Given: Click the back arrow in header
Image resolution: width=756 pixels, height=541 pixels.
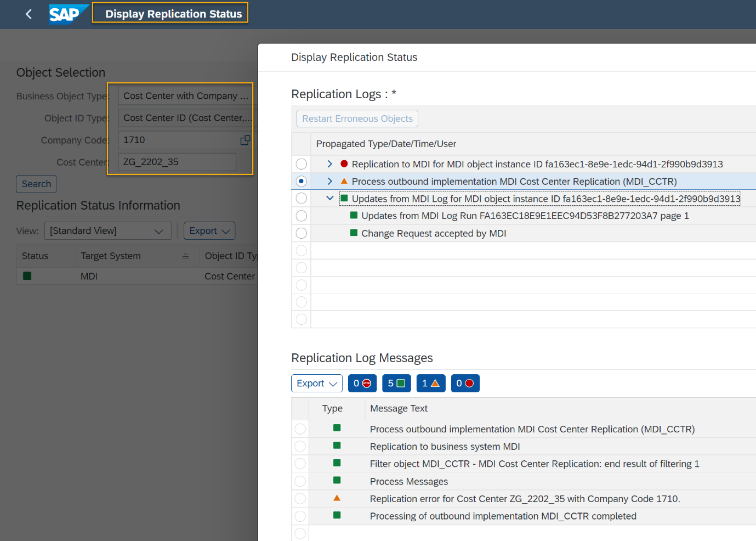Looking at the screenshot, I should (x=29, y=14).
